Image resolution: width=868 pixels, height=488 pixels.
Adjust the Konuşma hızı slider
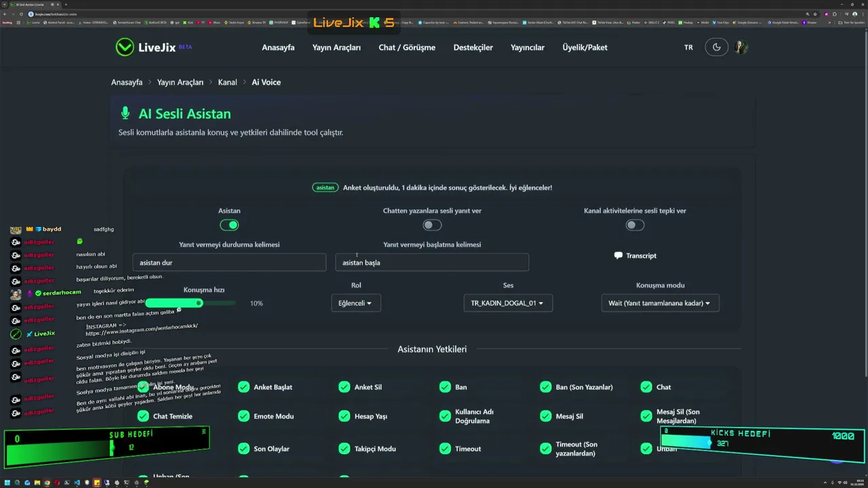coord(191,303)
